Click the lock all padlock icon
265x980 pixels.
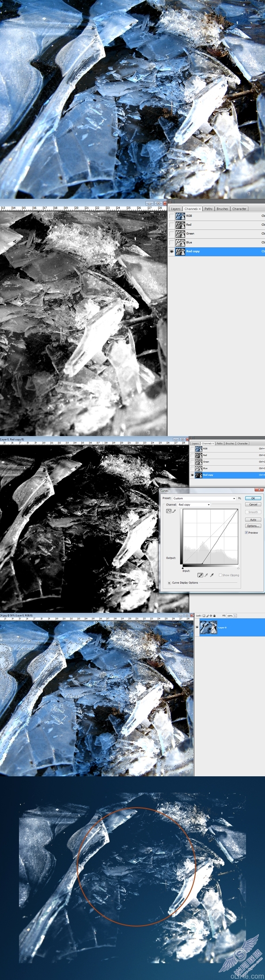214,615
